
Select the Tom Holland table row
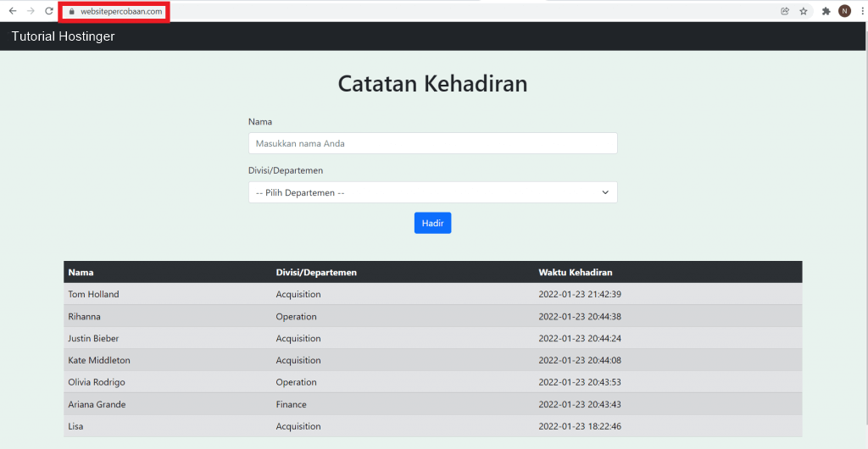[x=432, y=294]
